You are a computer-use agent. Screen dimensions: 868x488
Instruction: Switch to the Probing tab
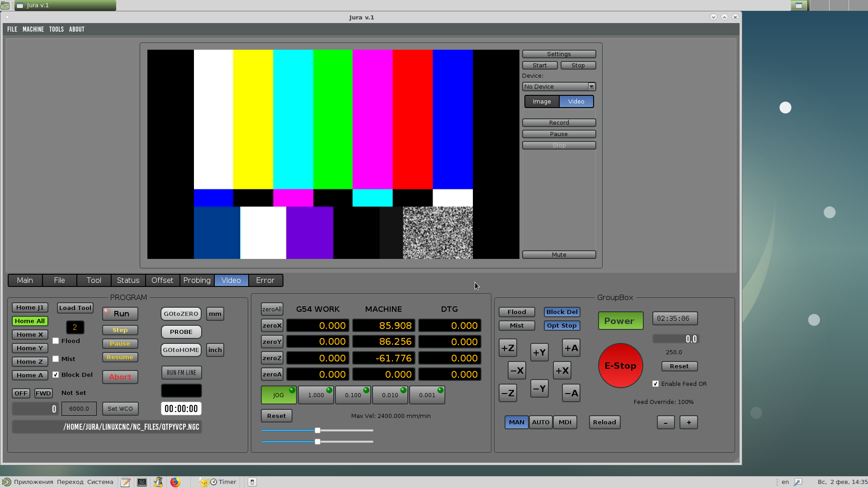click(197, 281)
